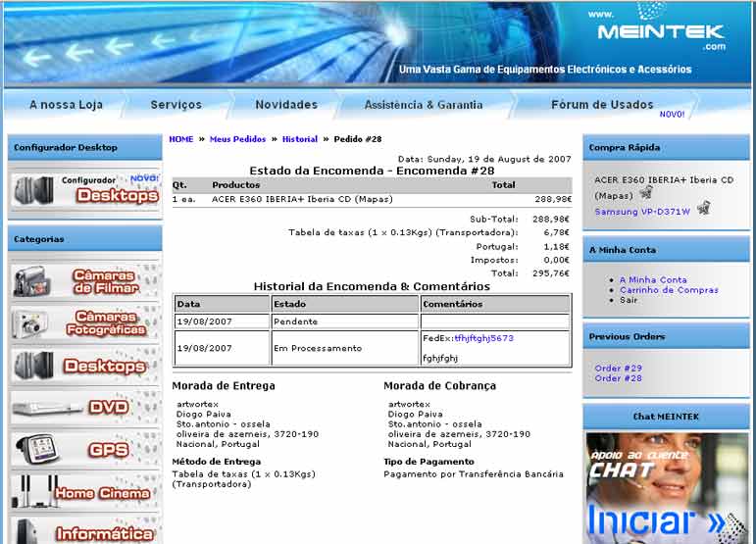Viewport: 756px width, 544px height.
Task: Open Câmaras de Filmar category
Action: point(85,281)
